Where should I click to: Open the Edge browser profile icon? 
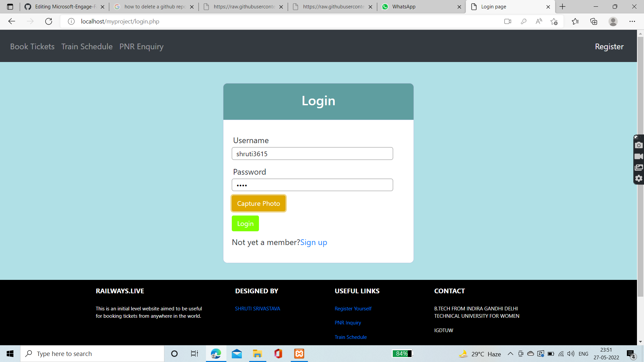click(613, 21)
